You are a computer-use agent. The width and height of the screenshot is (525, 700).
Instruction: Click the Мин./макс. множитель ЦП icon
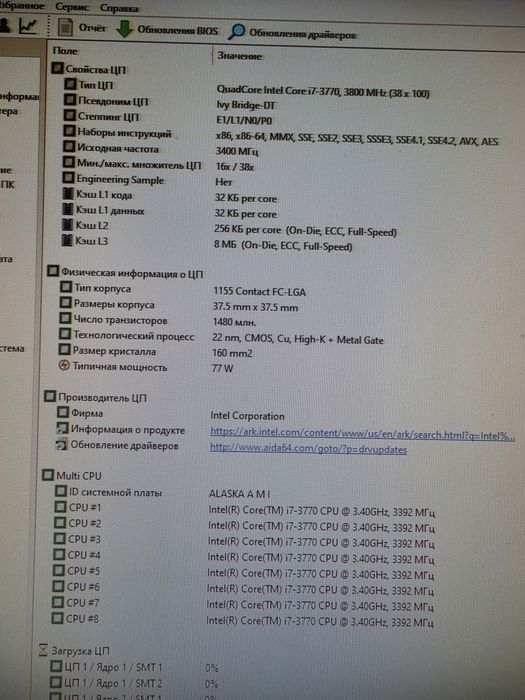[x=68, y=162]
